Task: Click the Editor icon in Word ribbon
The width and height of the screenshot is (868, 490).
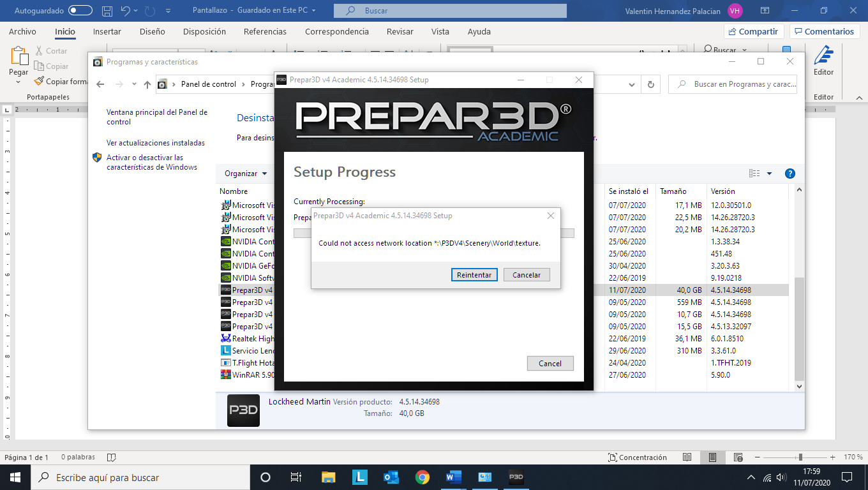Action: tap(823, 61)
